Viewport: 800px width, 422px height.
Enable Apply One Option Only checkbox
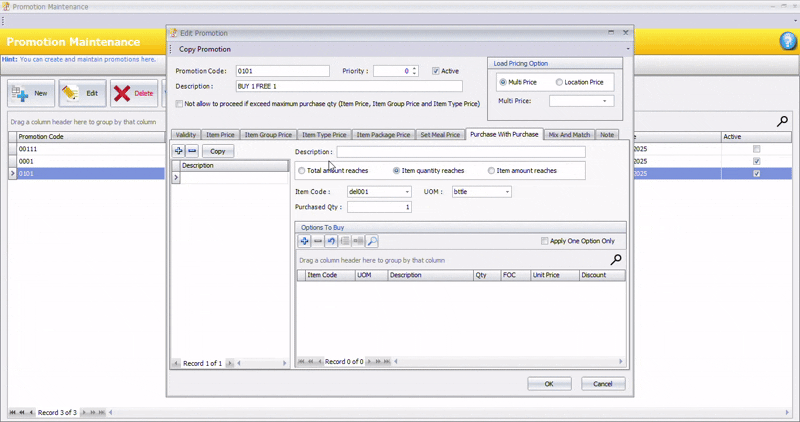(544, 241)
